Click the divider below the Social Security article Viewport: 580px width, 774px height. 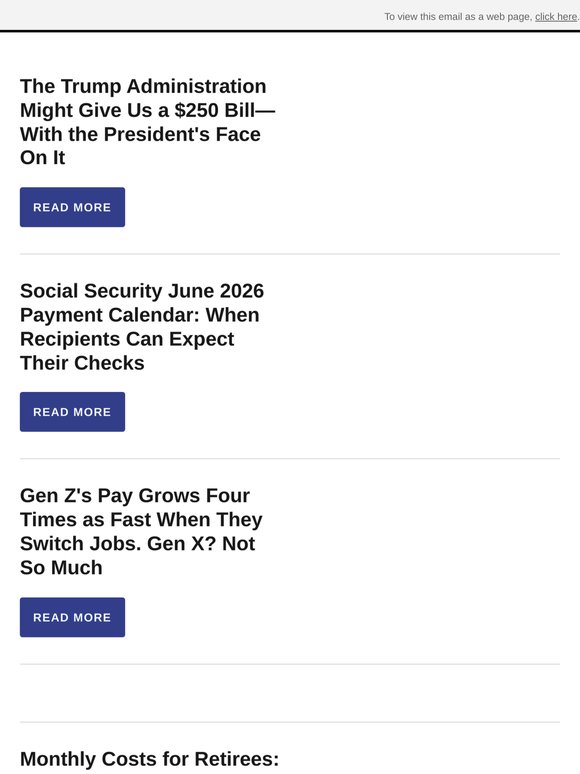click(290, 459)
